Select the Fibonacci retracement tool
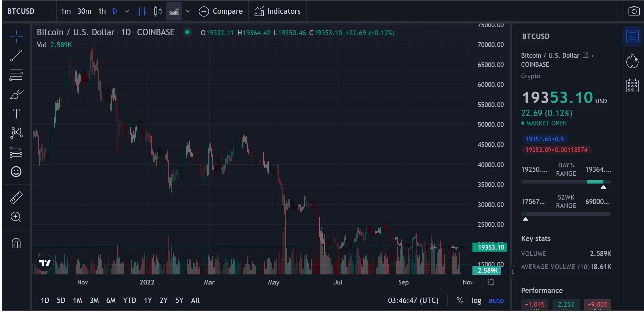 [x=16, y=75]
